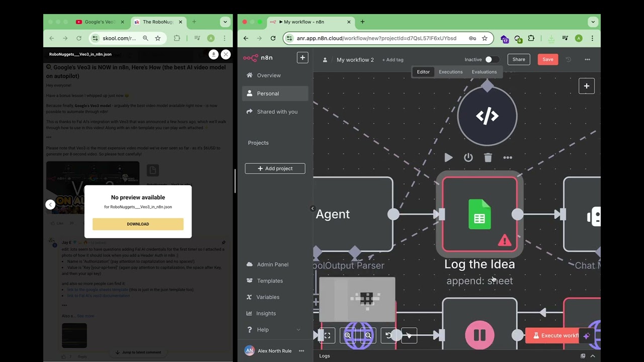
Task: Select the Log the Idea Google Sheets node
Action: (x=479, y=214)
